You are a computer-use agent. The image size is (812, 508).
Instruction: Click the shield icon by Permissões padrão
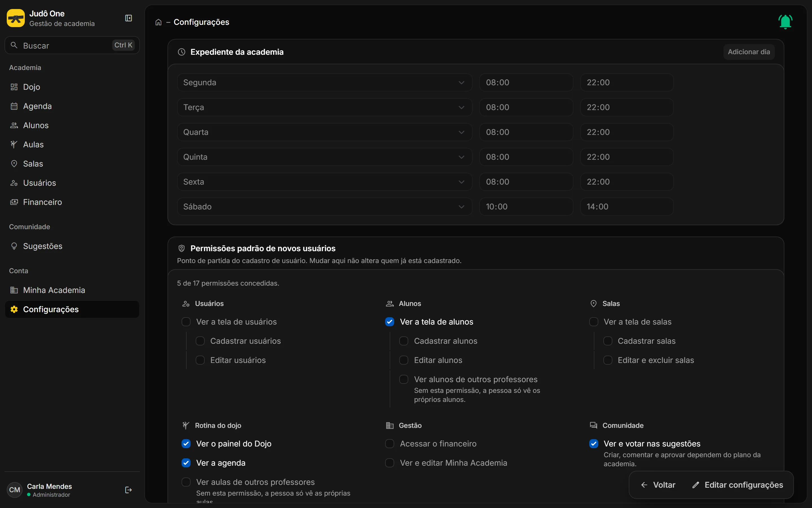coord(182,248)
